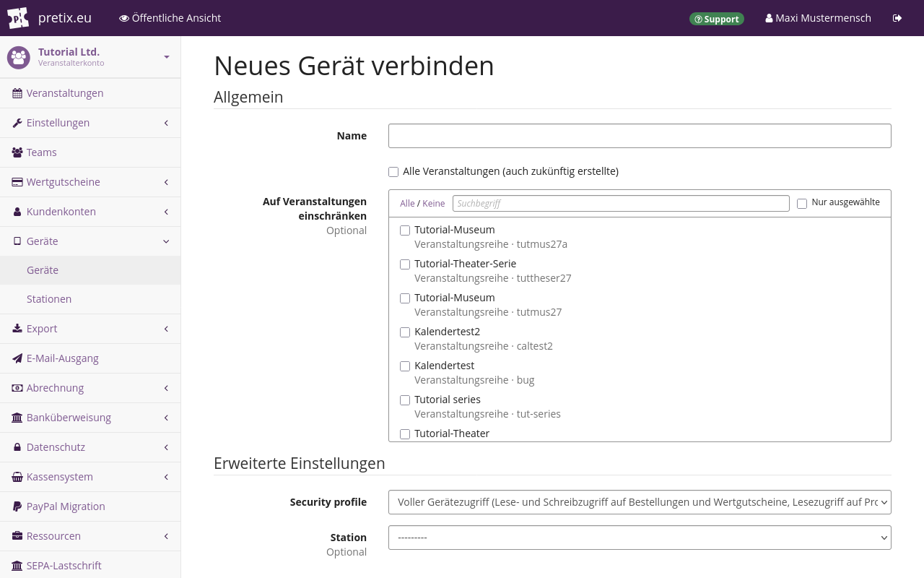Enable the Alle Veranstaltungen checkbox
The width and height of the screenshot is (924, 578).
393,172
